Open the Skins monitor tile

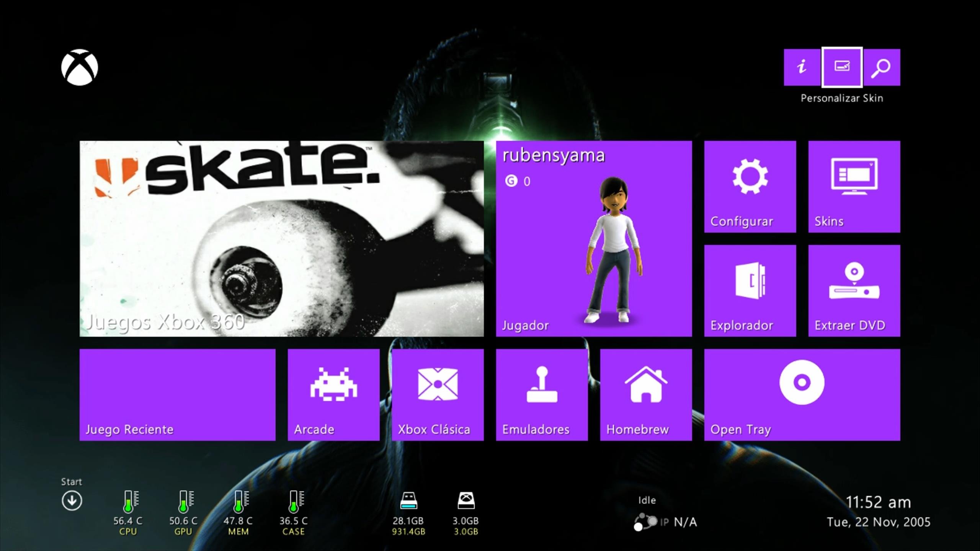(x=854, y=187)
